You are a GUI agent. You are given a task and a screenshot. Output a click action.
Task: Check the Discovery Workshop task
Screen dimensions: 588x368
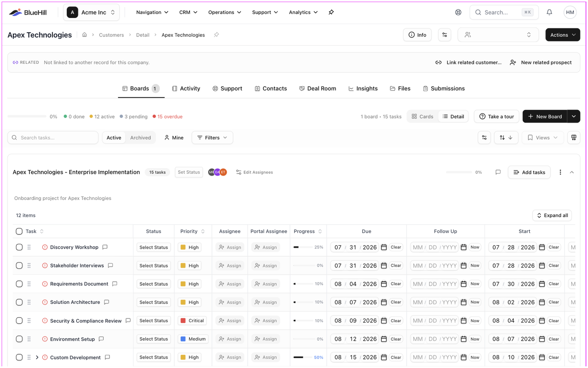[x=19, y=247]
